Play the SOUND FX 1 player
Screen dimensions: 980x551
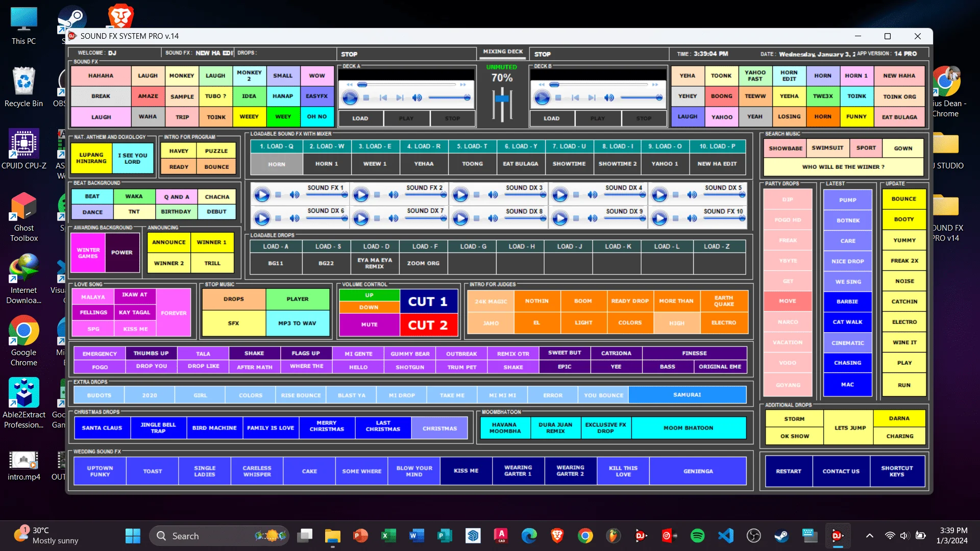[262, 195]
